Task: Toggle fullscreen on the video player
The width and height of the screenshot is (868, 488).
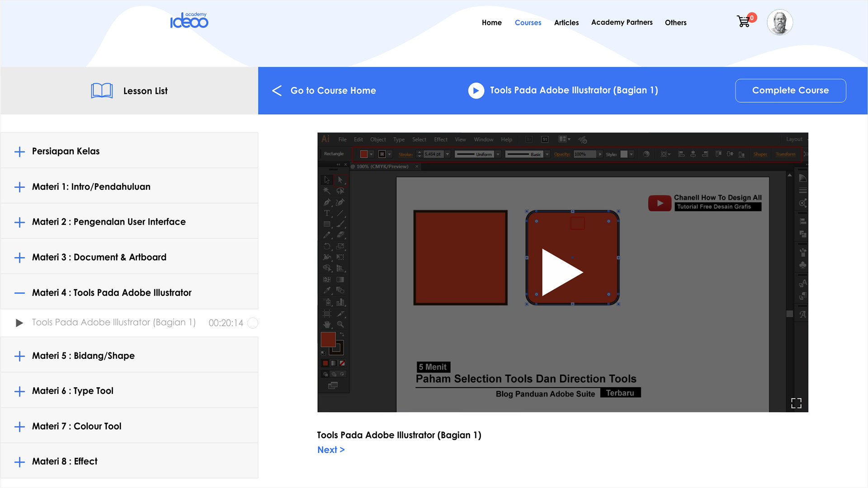Action: pyautogui.click(x=796, y=403)
